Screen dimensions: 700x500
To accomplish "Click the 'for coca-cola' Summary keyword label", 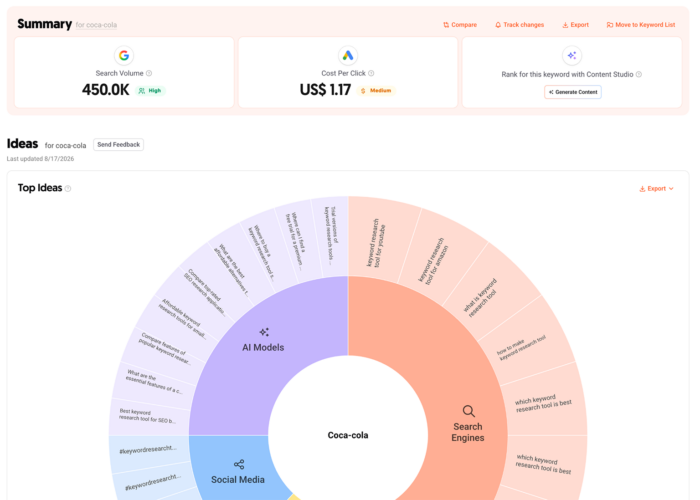I will [x=96, y=25].
